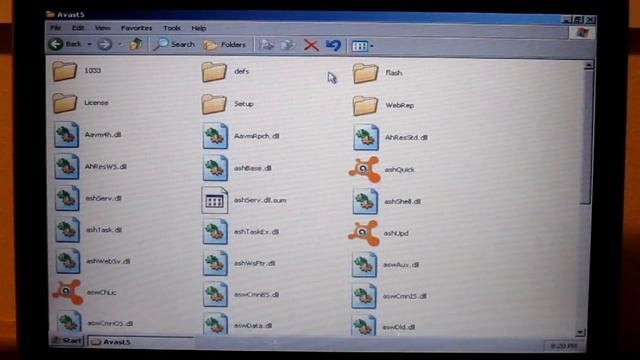The image size is (640, 360).
Task: Select the ashShell.dll file icon
Action: pyautogui.click(x=365, y=201)
